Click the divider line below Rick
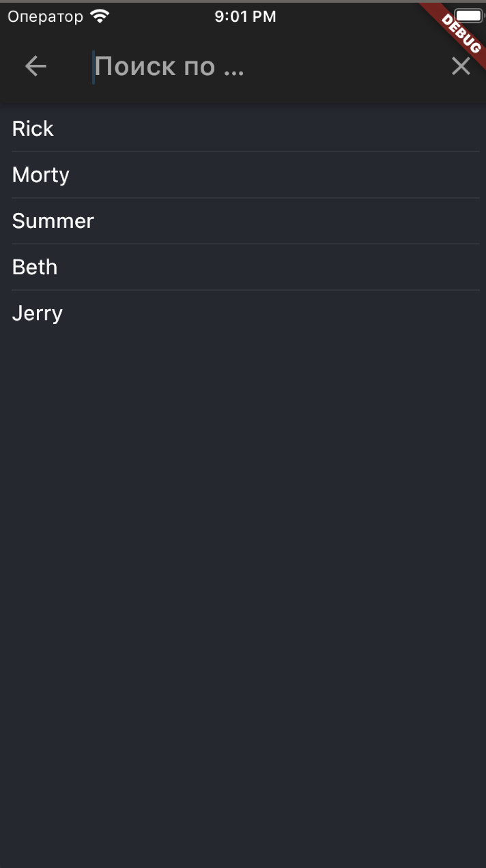Viewport: 486px width, 868px height. pos(246,151)
